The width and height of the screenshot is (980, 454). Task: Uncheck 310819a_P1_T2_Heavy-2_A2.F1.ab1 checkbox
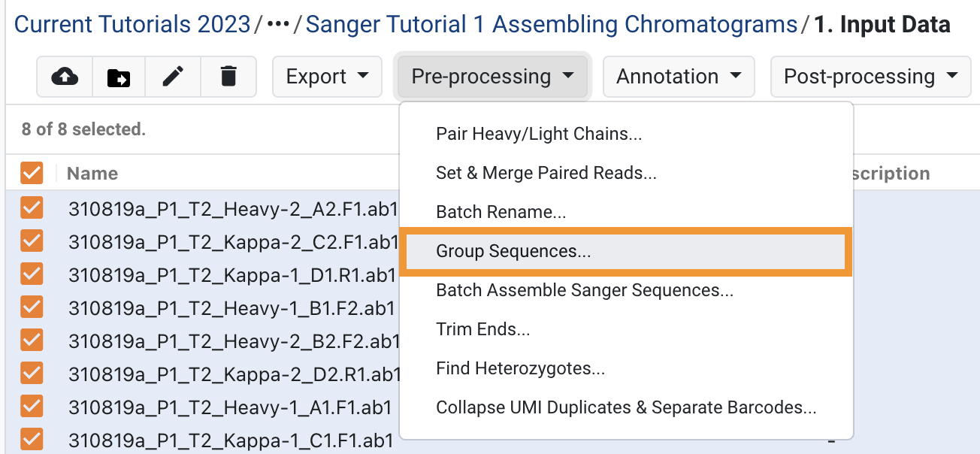point(32,208)
